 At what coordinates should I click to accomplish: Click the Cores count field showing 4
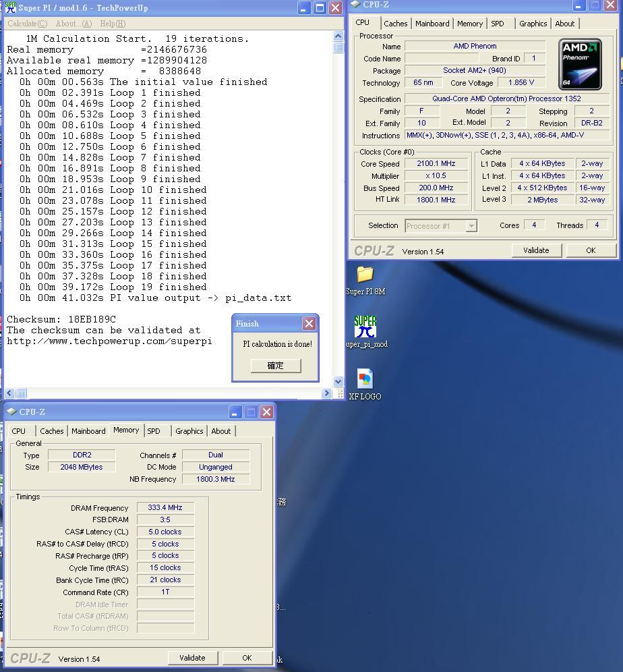coord(534,225)
